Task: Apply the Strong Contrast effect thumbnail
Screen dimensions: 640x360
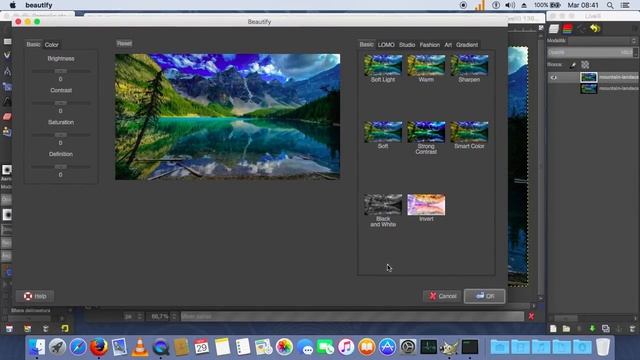Action: point(426,132)
